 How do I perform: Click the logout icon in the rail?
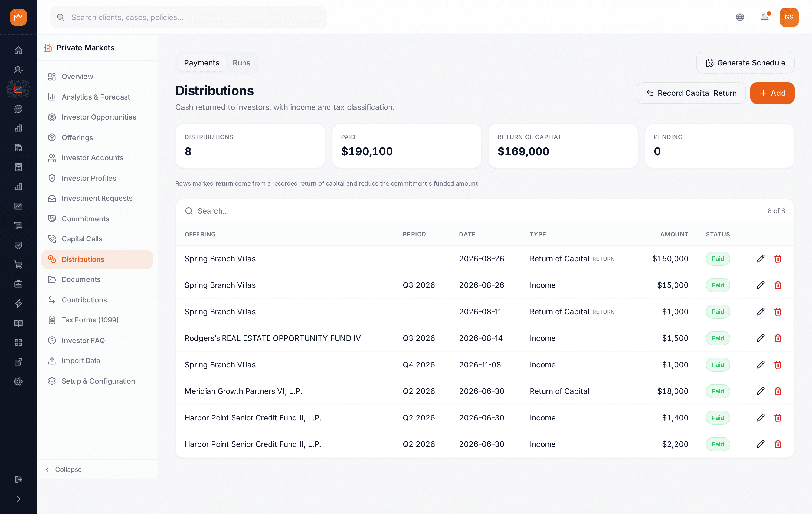(18, 479)
